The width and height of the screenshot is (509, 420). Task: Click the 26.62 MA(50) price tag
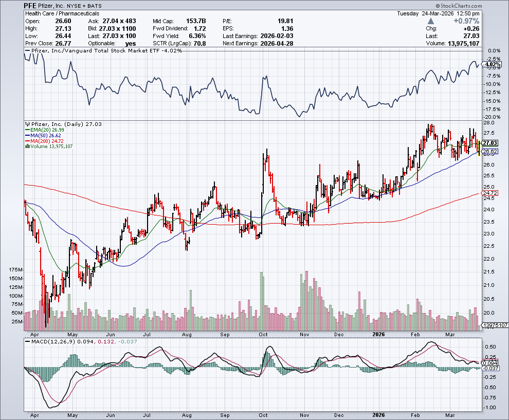click(490, 152)
